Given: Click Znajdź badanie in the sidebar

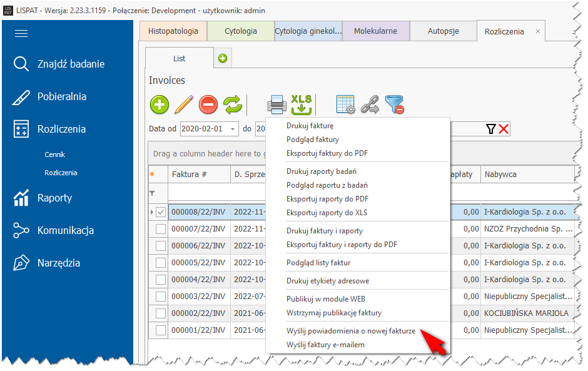Looking at the screenshot, I should point(70,64).
